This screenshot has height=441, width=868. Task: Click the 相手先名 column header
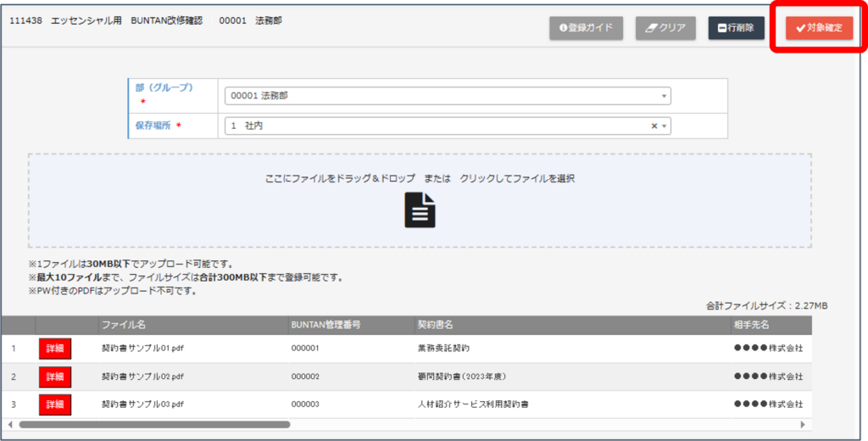pos(751,325)
